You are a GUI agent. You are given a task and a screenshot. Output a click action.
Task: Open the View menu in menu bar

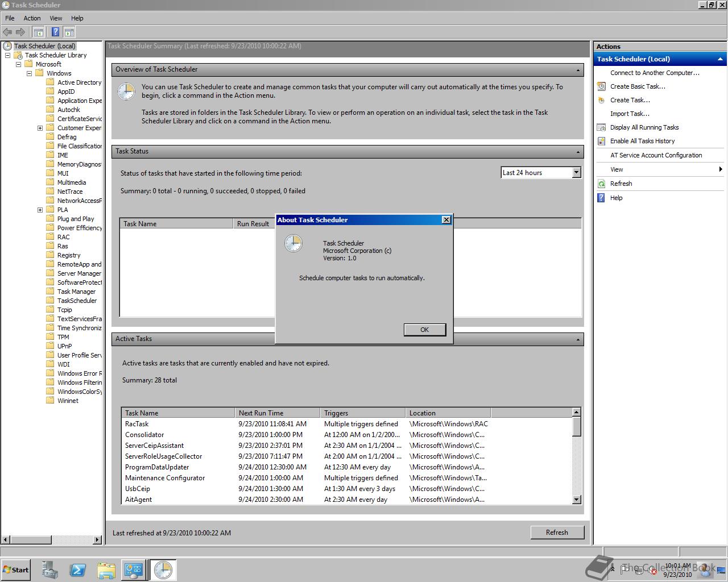[x=56, y=18]
